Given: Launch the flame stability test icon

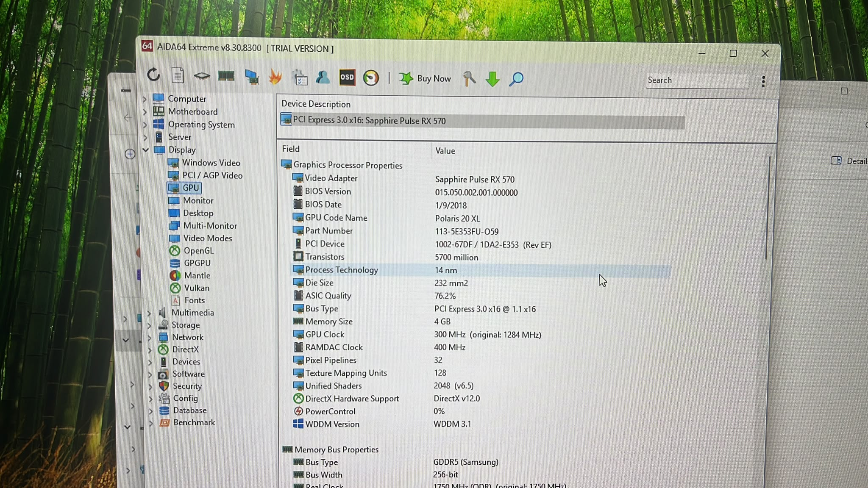Looking at the screenshot, I should click(275, 77).
